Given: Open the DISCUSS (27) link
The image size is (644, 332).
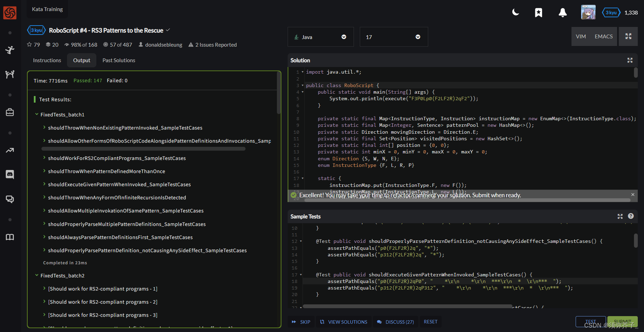Looking at the screenshot, I should [395, 322].
